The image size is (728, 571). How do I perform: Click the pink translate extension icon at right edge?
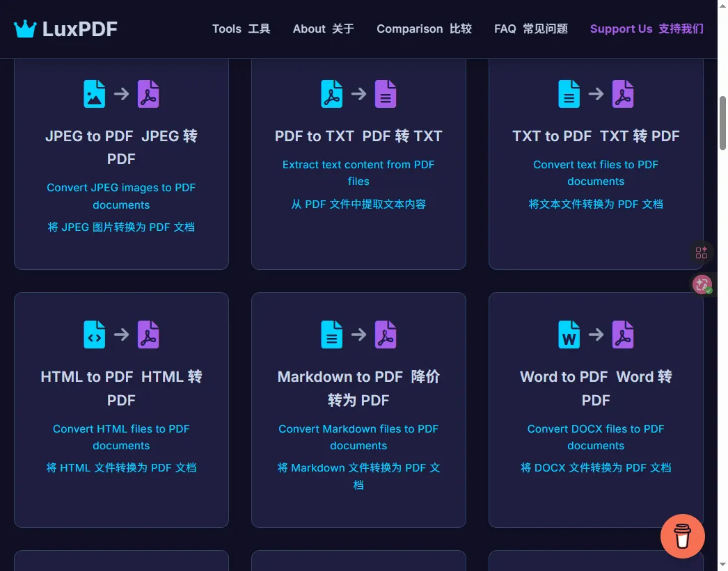click(x=702, y=284)
